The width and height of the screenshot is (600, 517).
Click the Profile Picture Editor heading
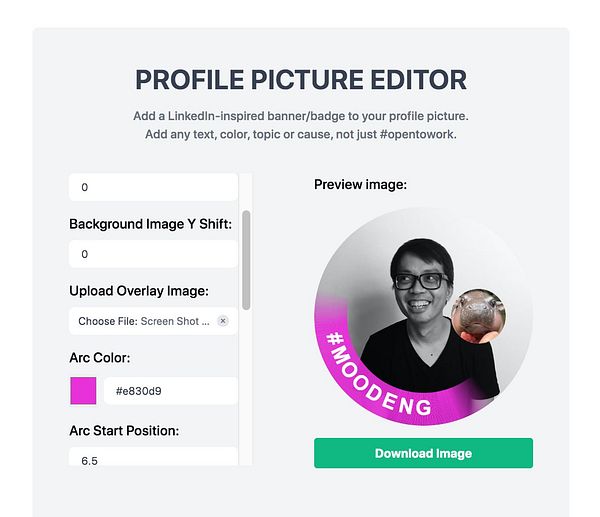(x=300, y=80)
